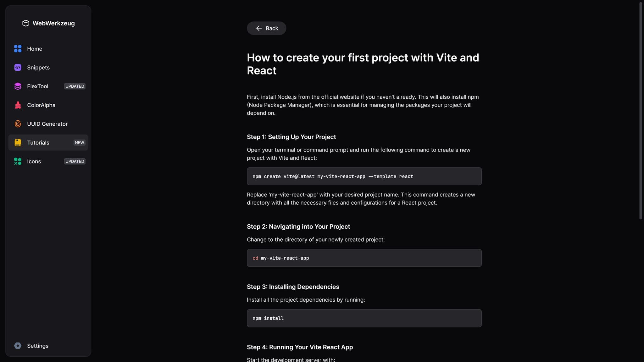Click the blue Home grid icon
Viewport: 644px width, 362px height.
(18, 49)
